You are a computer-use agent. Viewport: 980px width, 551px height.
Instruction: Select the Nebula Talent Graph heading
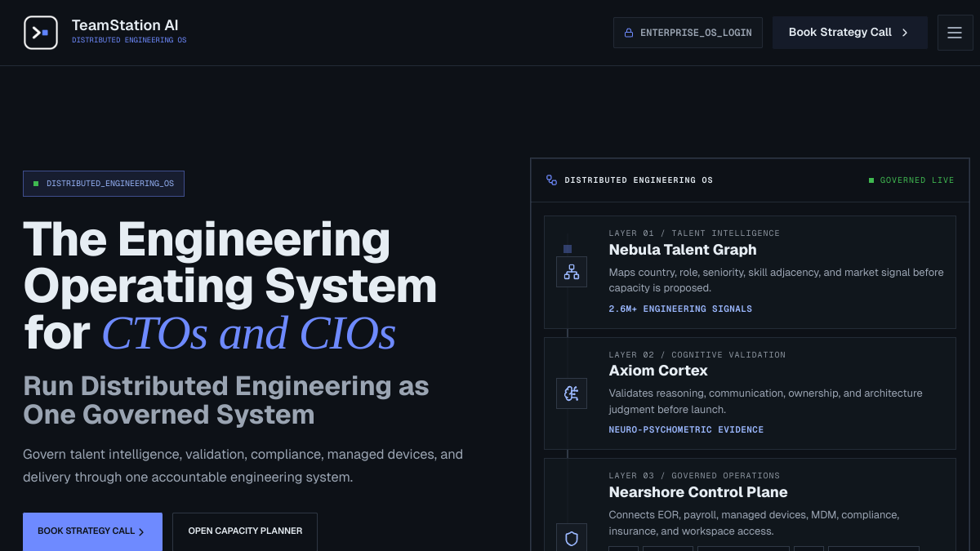[x=683, y=250]
